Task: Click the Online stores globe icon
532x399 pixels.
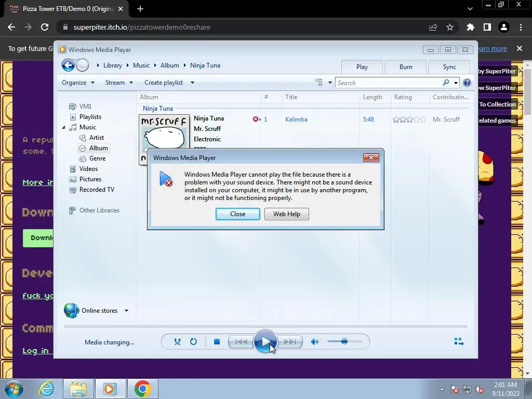Action: coord(71,311)
